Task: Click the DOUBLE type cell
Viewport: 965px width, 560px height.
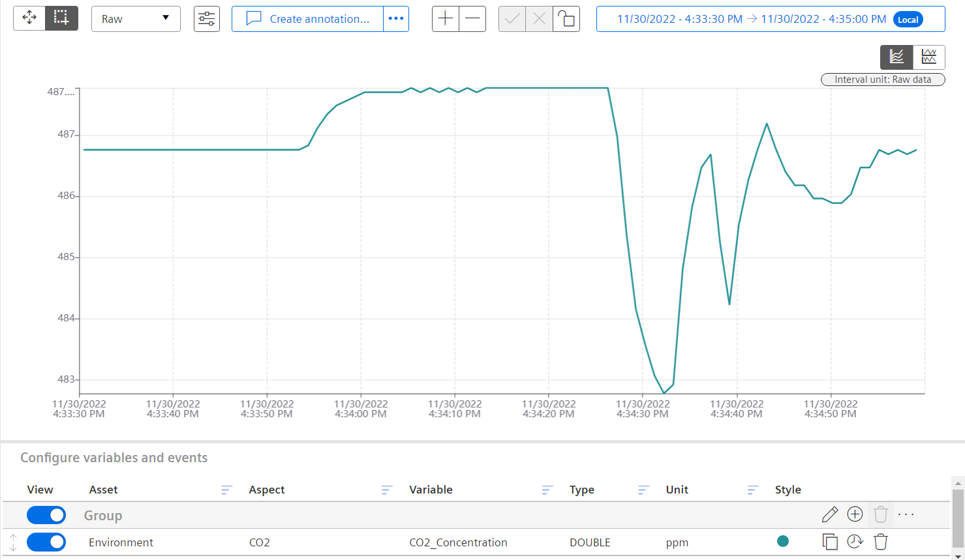Action: (x=590, y=542)
